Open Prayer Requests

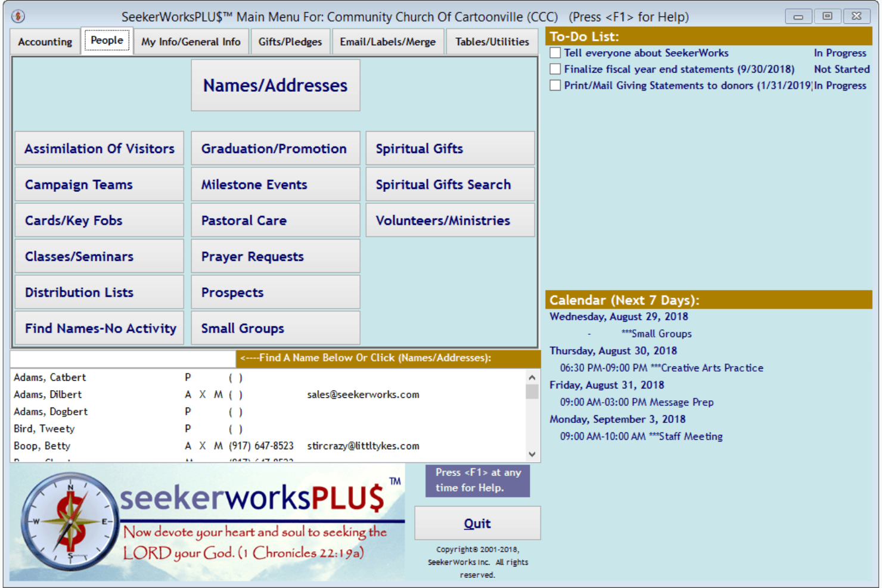(x=275, y=256)
